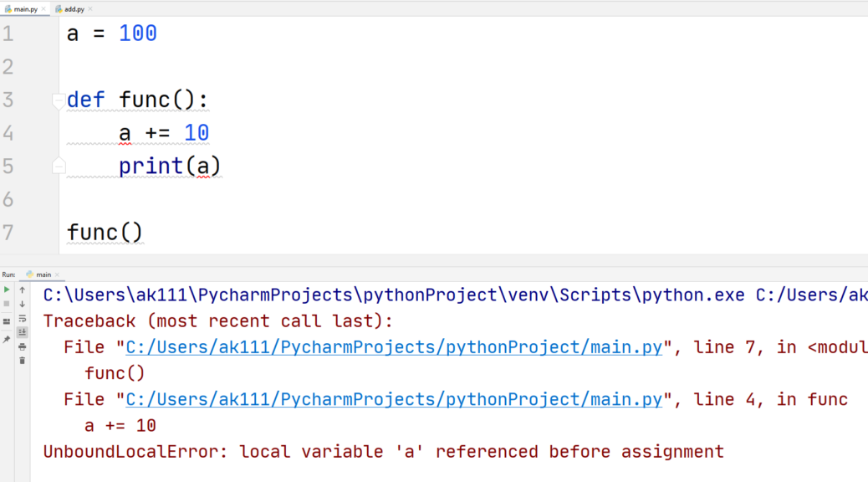This screenshot has width=868, height=482.
Task: Click the fold end marker on line 5
Action: coord(58,167)
